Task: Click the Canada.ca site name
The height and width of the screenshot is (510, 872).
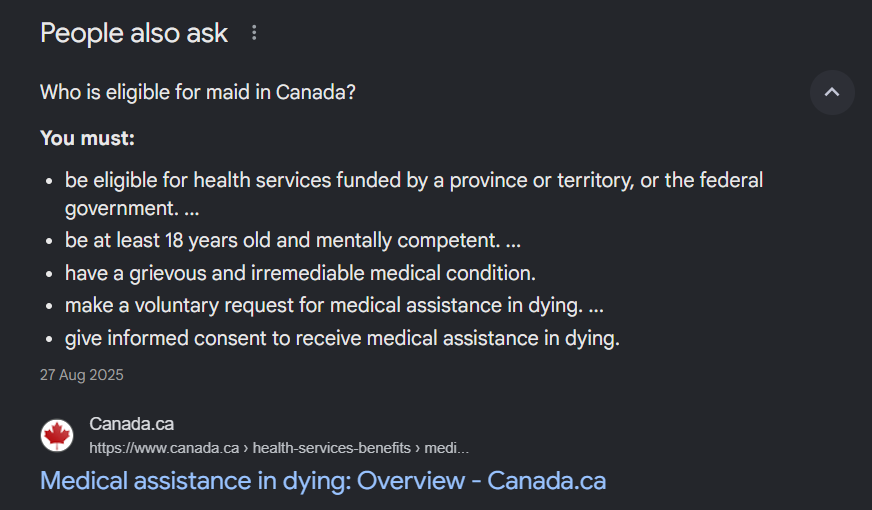Action: pyautogui.click(x=131, y=424)
